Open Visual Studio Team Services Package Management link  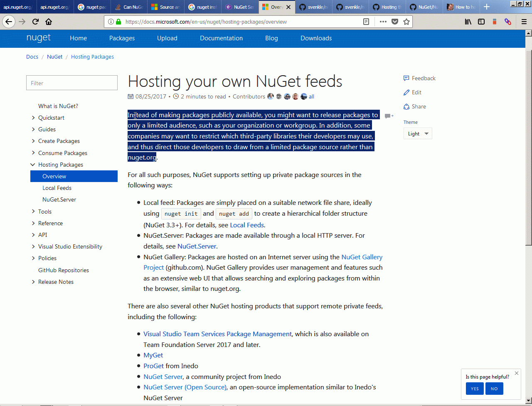point(217,334)
